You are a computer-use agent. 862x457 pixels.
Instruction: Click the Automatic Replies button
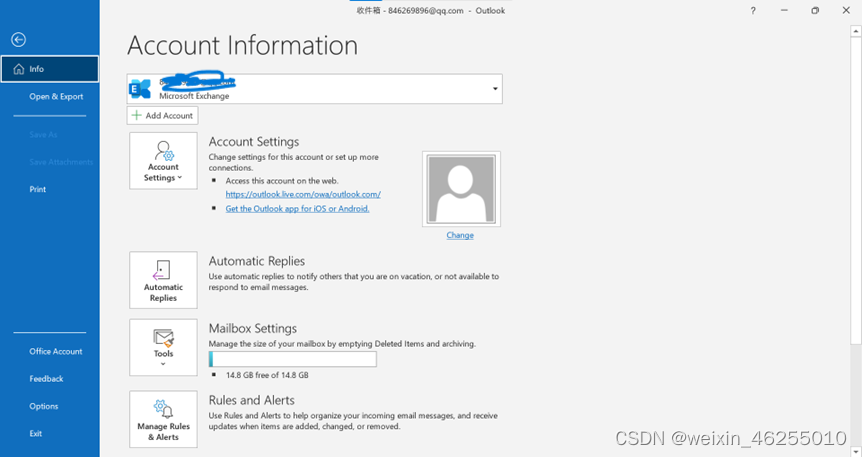tap(163, 280)
